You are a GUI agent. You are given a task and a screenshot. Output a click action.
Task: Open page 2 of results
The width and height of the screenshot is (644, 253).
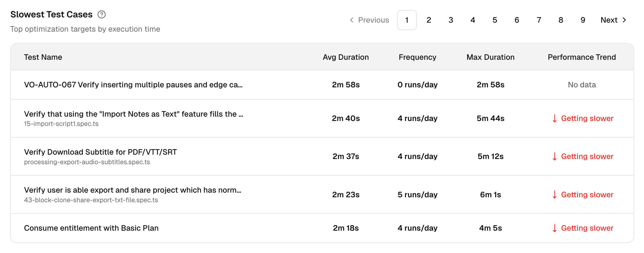pyautogui.click(x=429, y=20)
